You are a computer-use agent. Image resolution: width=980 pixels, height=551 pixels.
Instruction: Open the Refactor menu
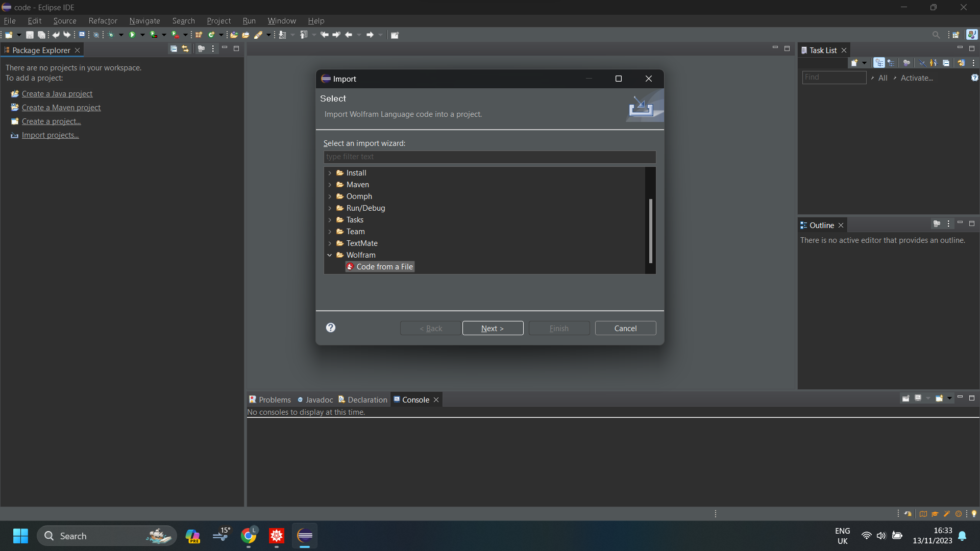pos(103,21)
